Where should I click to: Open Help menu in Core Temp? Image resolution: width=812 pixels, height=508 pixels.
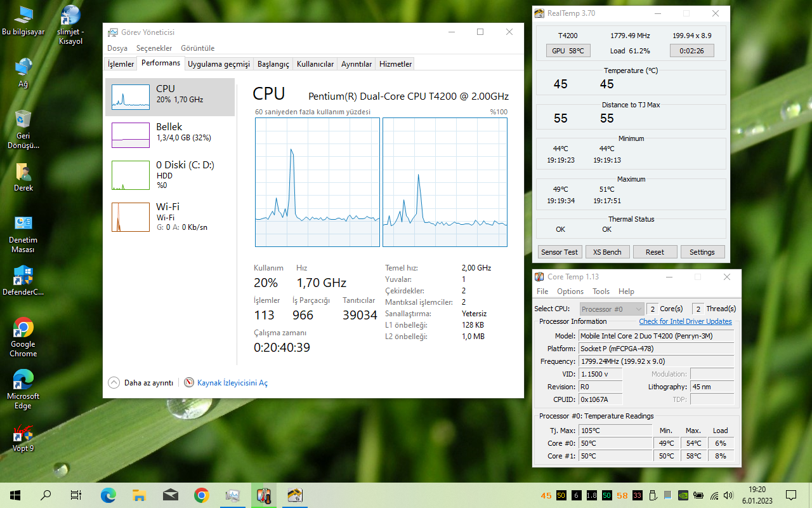[626, 291]
